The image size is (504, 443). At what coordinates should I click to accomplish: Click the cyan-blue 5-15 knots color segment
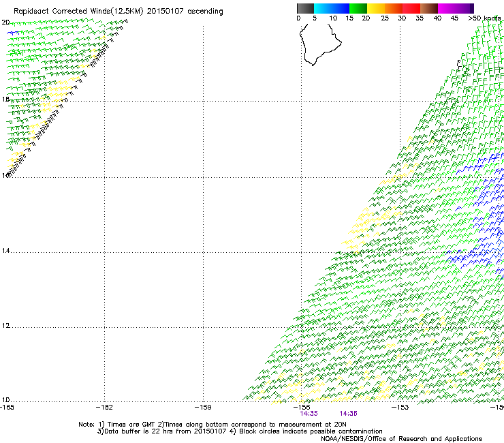[x=332, y=8]
